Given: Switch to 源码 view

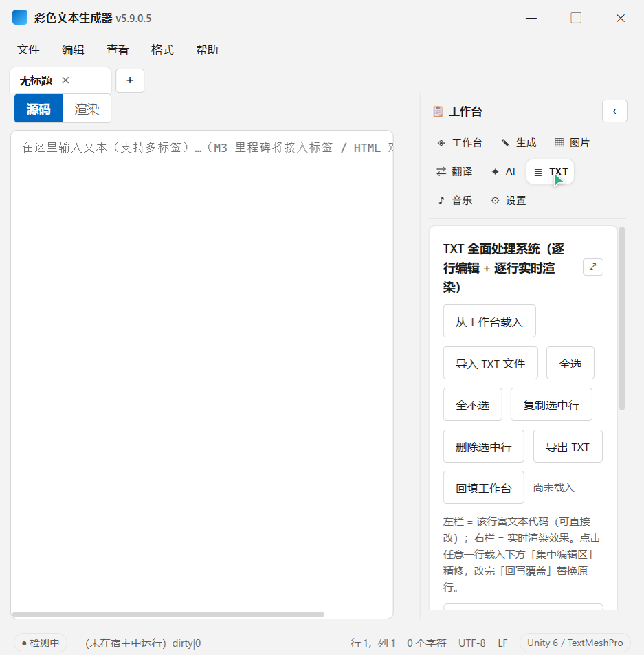Looking at the screenshot, I should [38, 109].
